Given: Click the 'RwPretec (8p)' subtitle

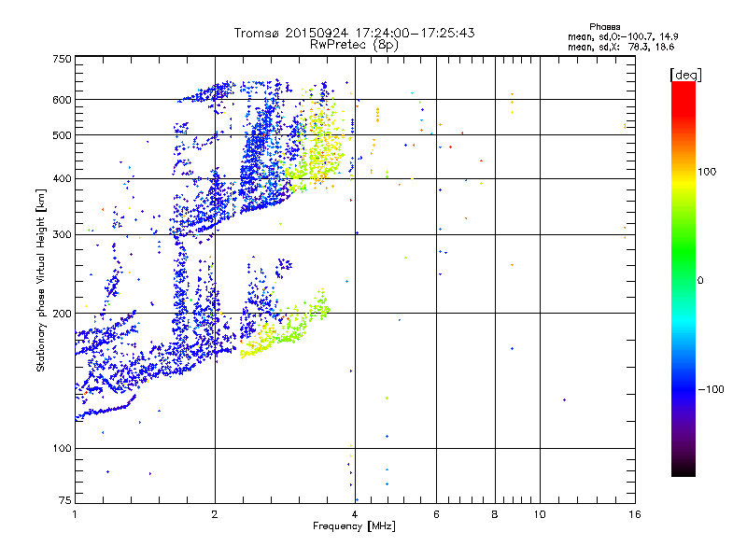Looking at the screenshot, I should point(354,45).
